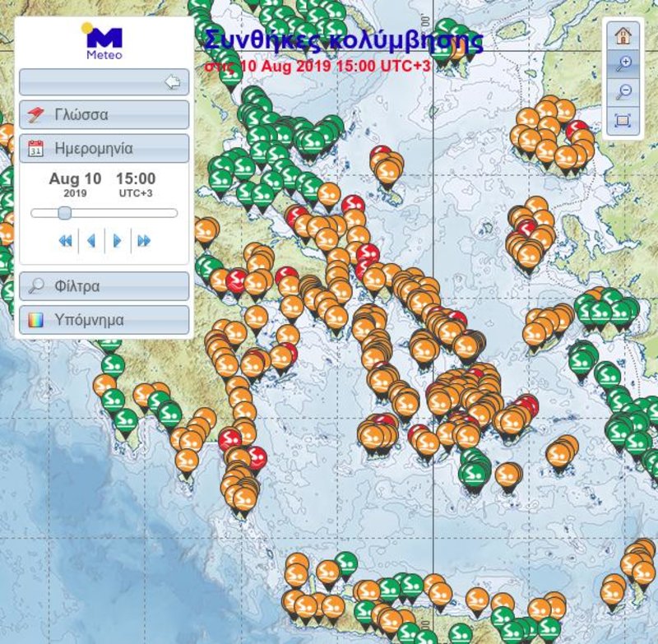Step forward one time step
The height and width of the screenshot is (644, 658).
118,241
